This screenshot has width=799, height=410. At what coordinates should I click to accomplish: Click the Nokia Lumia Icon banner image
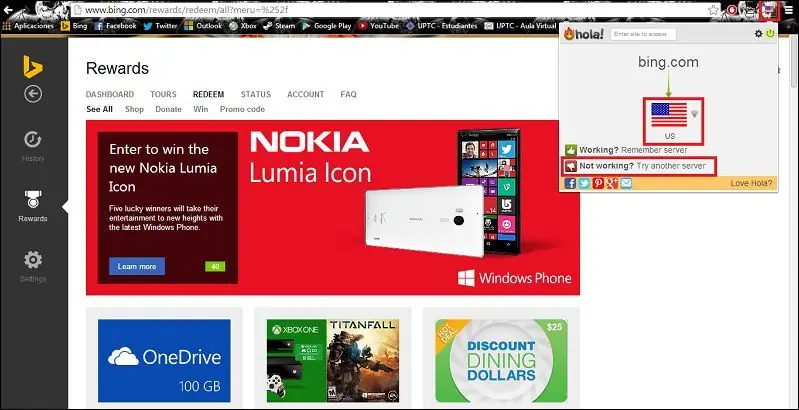[333, 207]
